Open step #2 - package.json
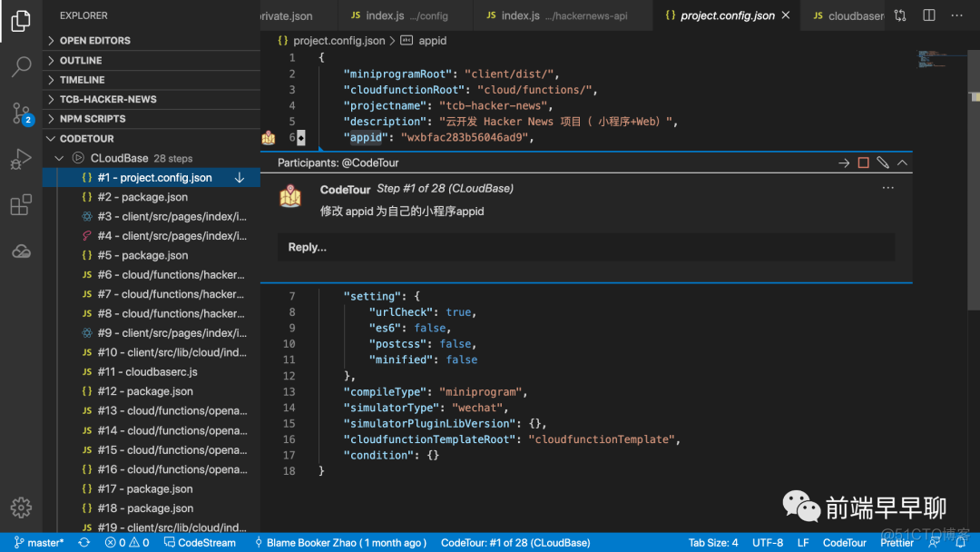980x552 pixels. pyautogui.click(x=152, y=197)
